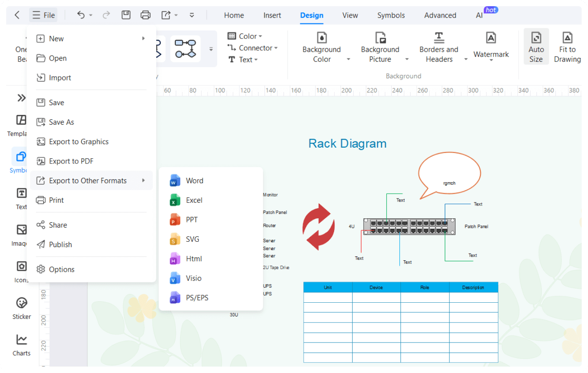Click the Redo icon
Screen dimensions: 588x373
(x=106, y=15)
